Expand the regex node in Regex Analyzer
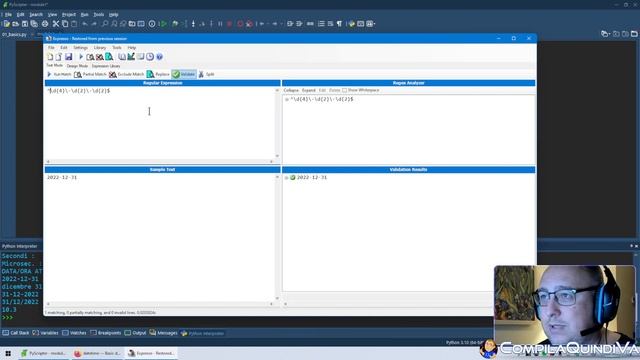 (287, 99)
